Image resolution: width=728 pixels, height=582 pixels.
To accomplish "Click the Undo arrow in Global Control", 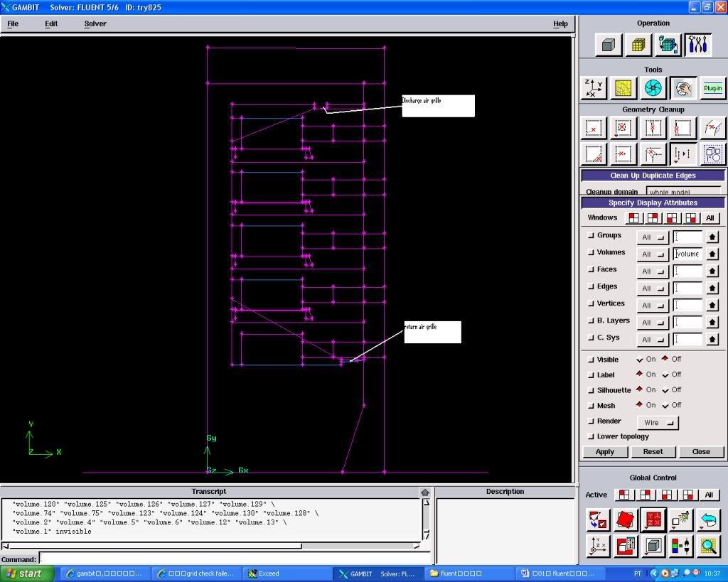I will (x=708, y=520).
